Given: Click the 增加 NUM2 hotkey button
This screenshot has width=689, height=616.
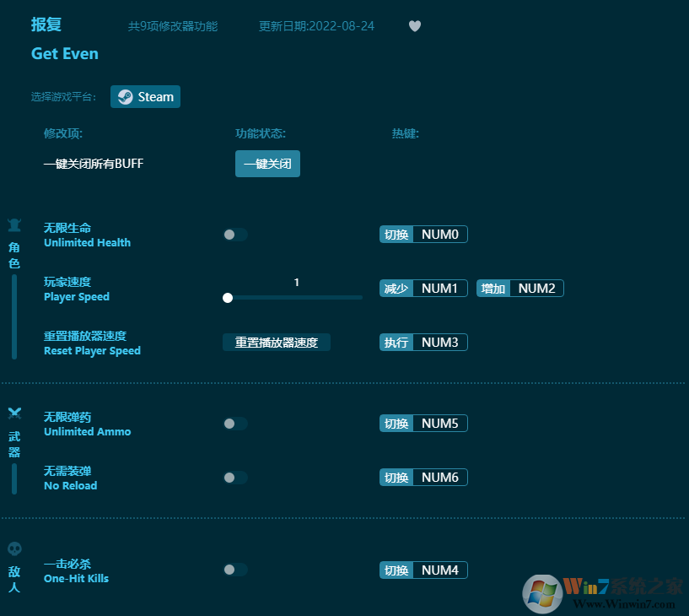Looking at the screenshot, I should [x=520, y=289].
